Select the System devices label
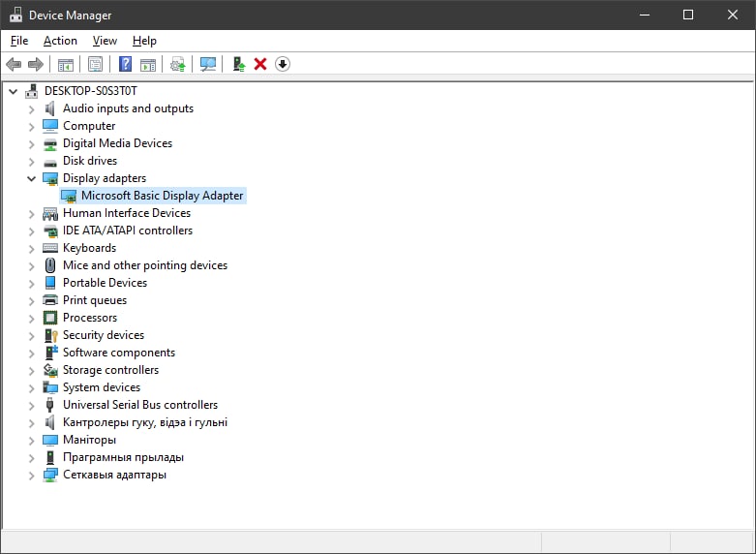This screenshot has width=756, height=554. (102, 387)
